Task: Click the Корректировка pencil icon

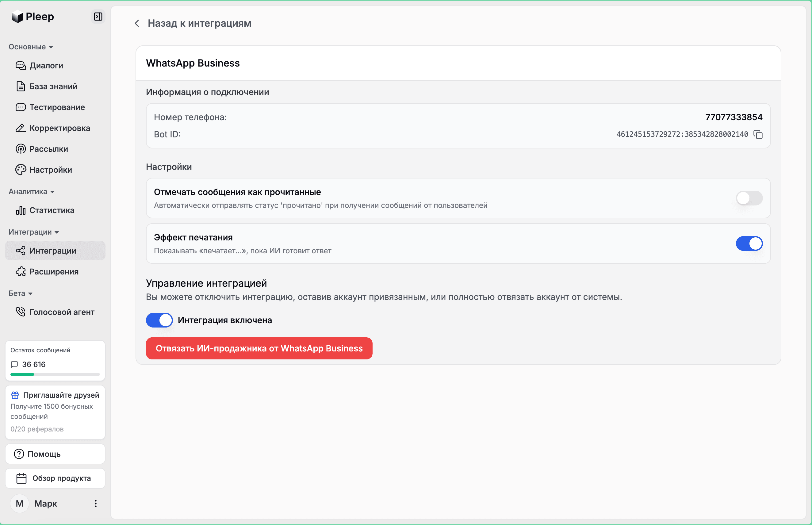Action: coord(21,128)
